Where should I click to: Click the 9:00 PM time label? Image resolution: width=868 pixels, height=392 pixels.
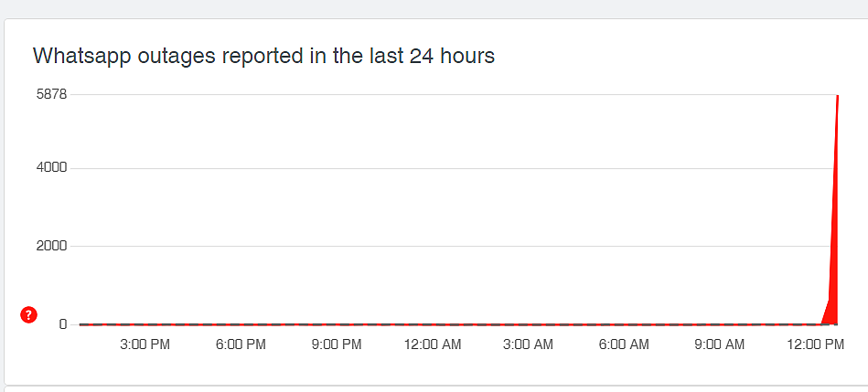click(337, 345)
